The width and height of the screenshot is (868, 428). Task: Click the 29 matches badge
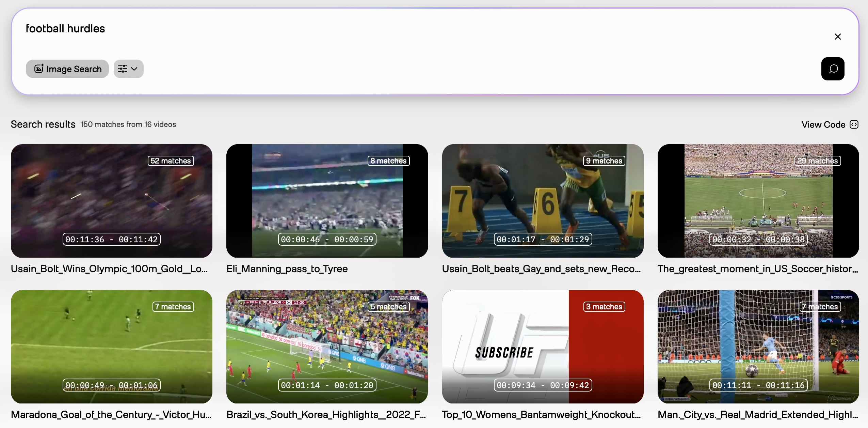coord(817,161)
